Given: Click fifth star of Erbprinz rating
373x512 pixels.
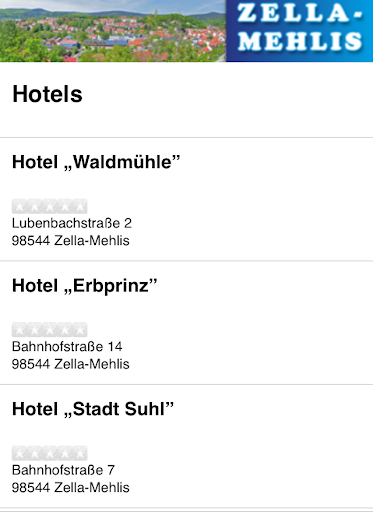Looking at the screenshot, I should point(80,330).
